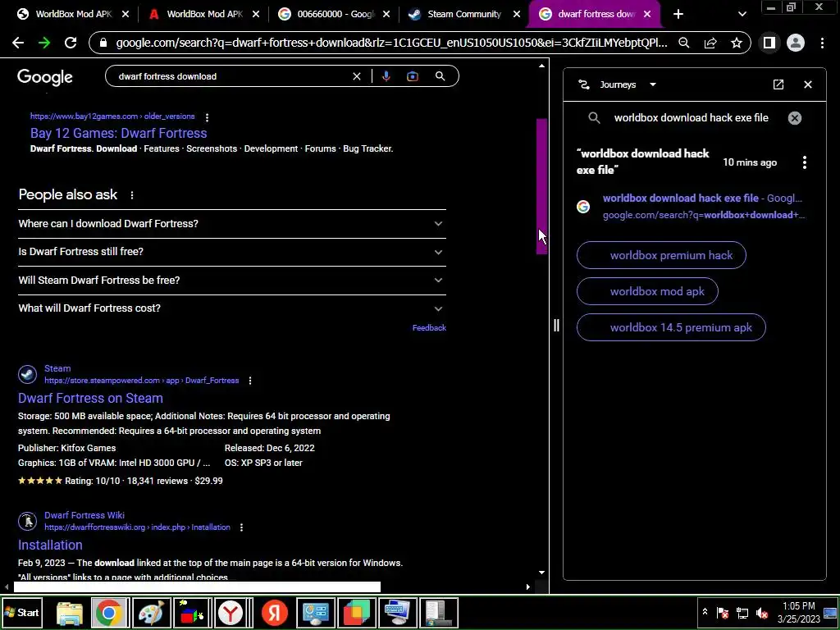Click the side panel resize handle
Screen dimensions: 840x630
tap(556, 325)
